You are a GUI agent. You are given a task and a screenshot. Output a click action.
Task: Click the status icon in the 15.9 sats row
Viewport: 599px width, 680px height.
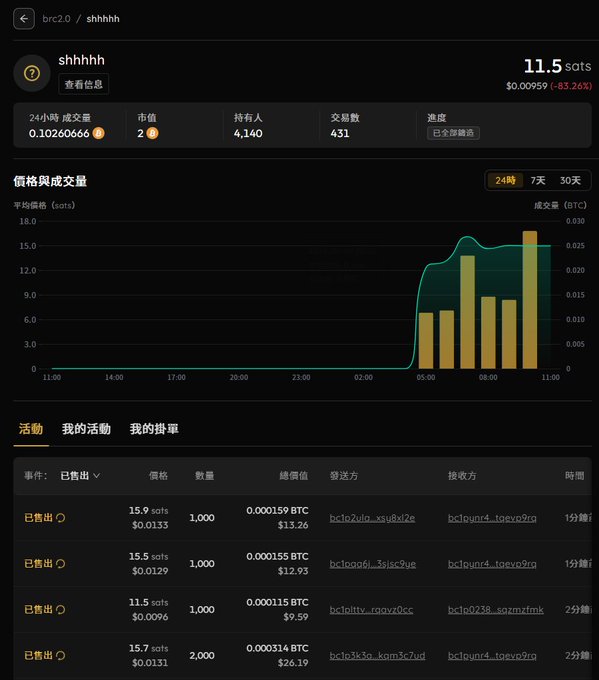[x=61, y=517]
